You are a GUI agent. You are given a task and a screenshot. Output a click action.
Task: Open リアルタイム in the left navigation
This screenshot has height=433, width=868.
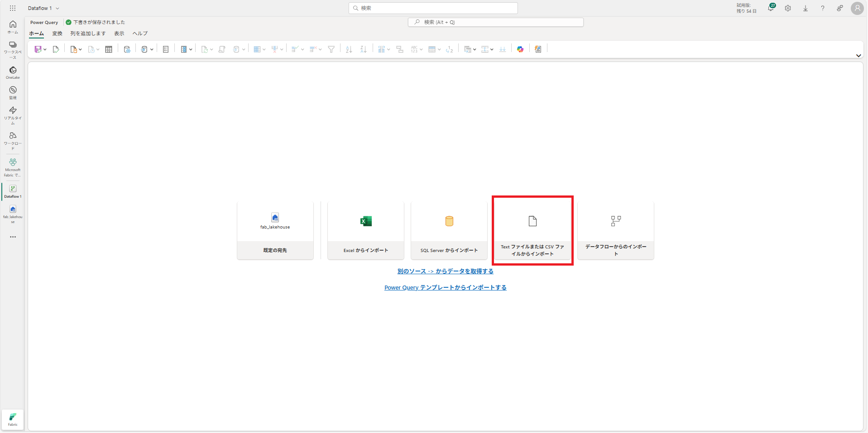click(x=13, y=115)
